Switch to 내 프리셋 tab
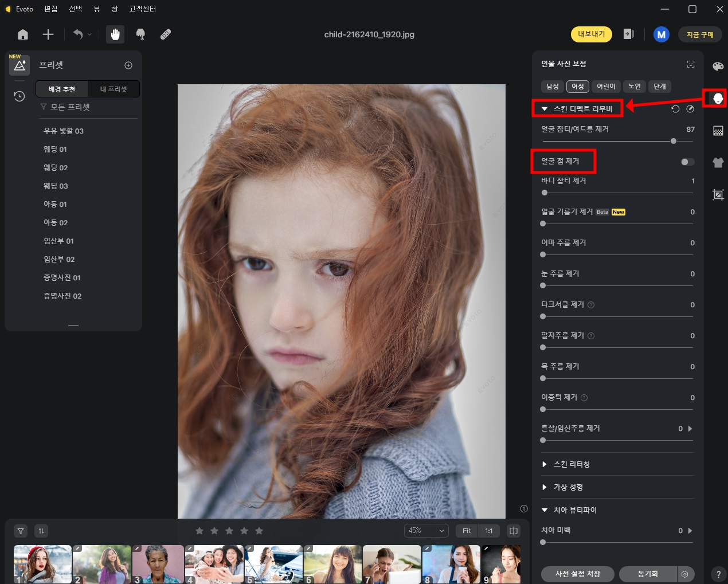Image resolution: width=728 pixels, height=584 pixels. (x=113, y=89)
